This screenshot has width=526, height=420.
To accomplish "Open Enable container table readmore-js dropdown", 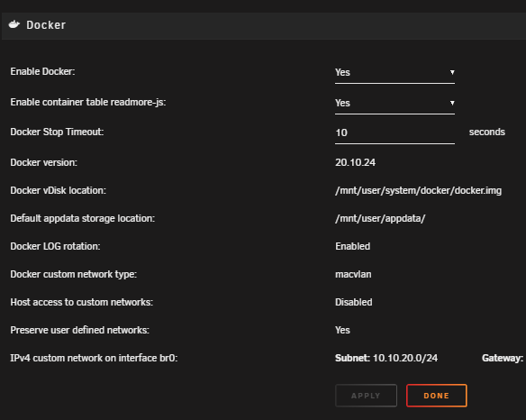I will click(x=394, y=103).
